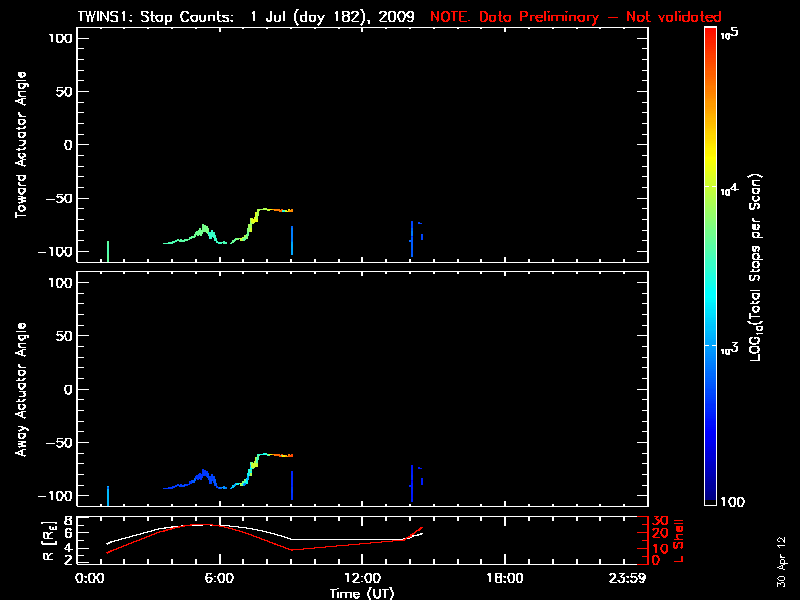
Task: Click the red 'Data Preliminary' note text
Action: coord(576,17)
